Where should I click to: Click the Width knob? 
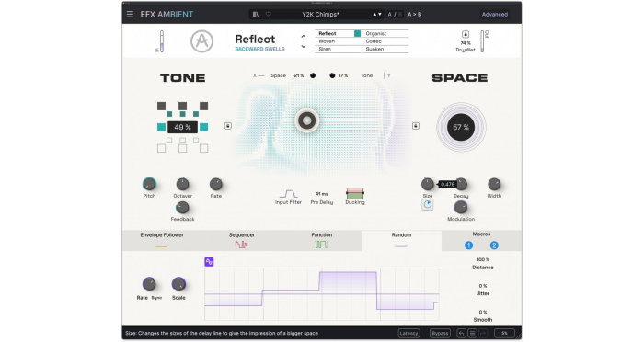(494, 184)
